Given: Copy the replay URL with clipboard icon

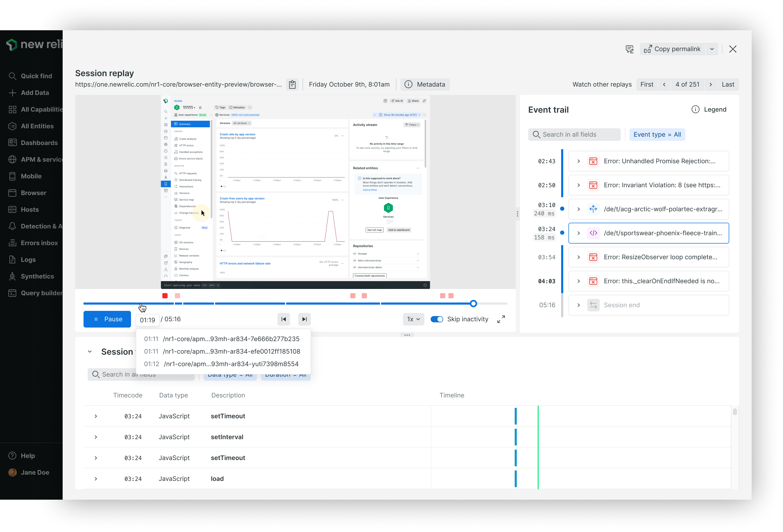Looking at the screenshot, I should [x=292, y=84].
